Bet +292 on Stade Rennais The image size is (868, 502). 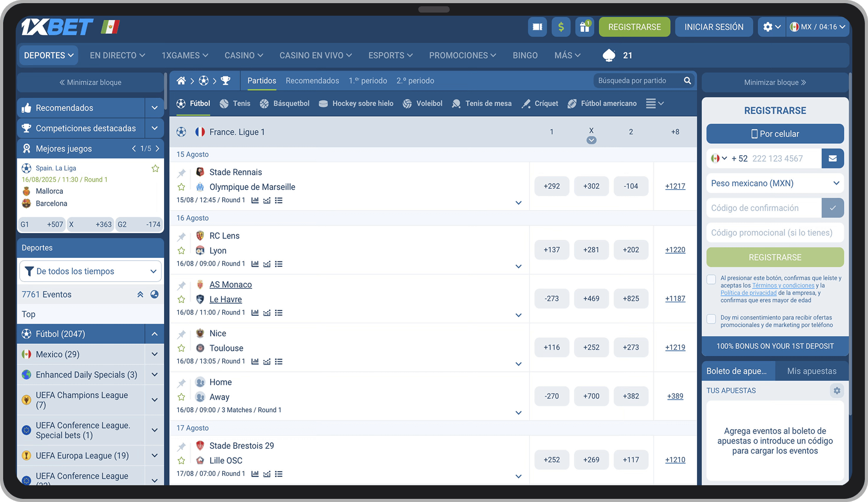[552, 186]
